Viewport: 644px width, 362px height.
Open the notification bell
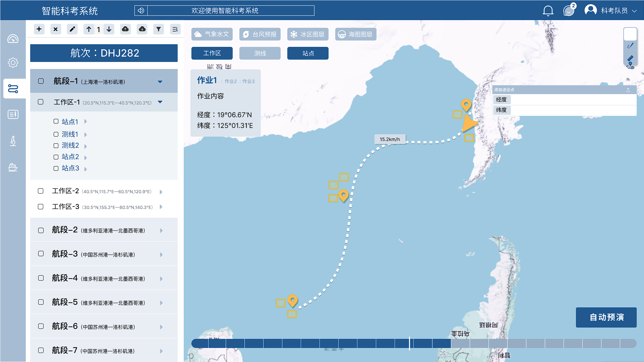(x=548, y=11)
